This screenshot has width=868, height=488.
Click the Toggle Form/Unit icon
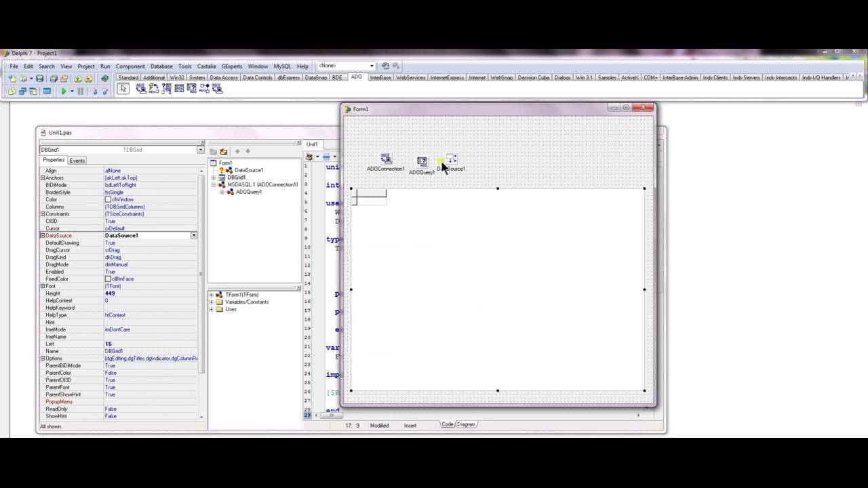pyautogui.click(x=33, y=91)
